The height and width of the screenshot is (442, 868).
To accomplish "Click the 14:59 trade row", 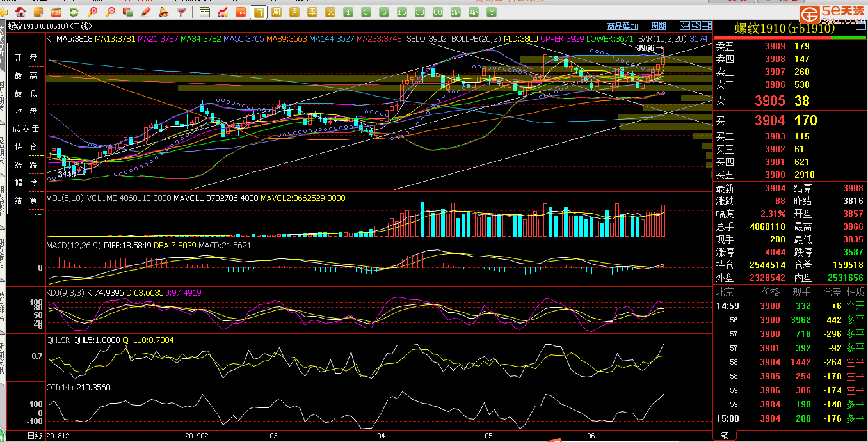I will tap(791, 306).
